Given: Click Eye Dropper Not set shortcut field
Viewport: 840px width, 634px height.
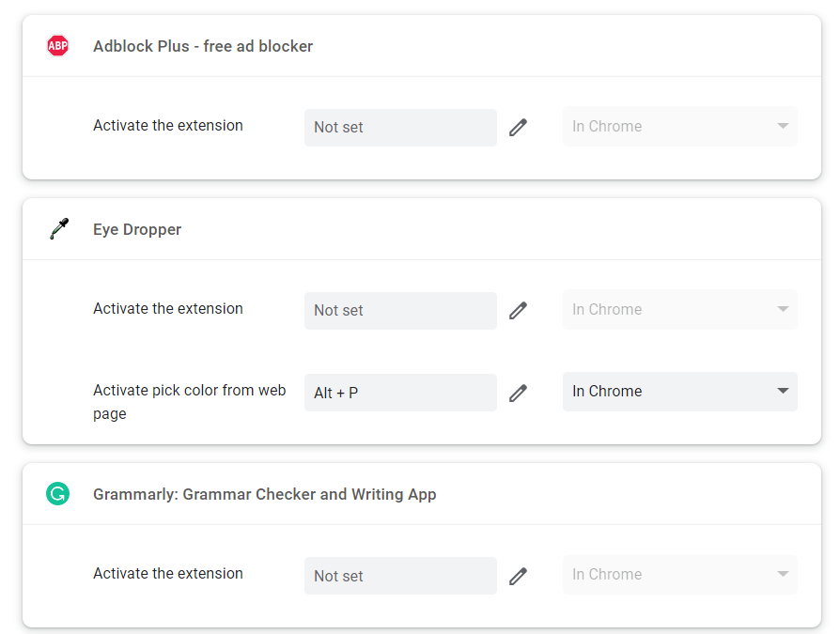Looking at the screenshot, I should pos(400,311).
